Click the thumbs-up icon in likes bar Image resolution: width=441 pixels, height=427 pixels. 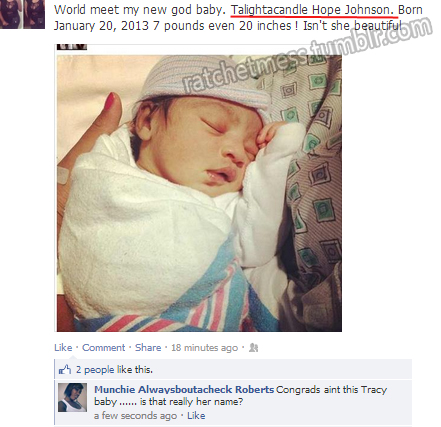pyautogui.click(x=65, y=369)
